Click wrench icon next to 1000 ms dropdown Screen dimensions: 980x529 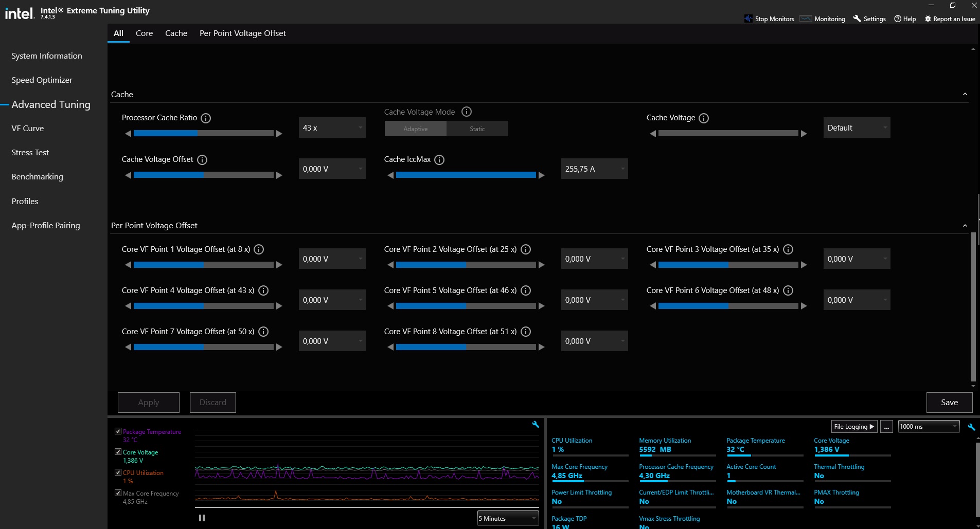click(971, 427)
